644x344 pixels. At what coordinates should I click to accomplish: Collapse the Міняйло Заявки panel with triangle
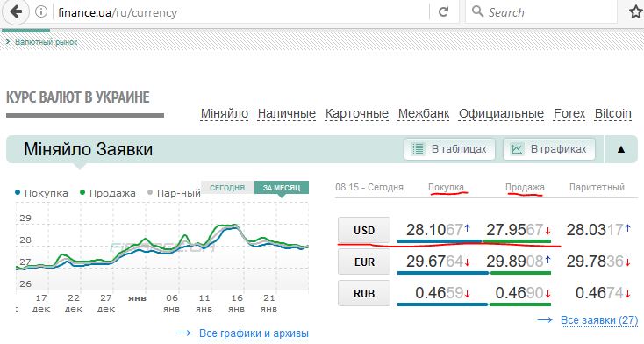621,149
